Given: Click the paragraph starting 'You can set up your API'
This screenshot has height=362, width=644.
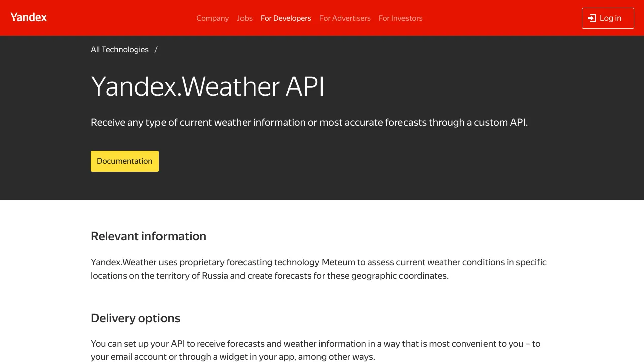Looking at the screenshot, I should (315, 350).
